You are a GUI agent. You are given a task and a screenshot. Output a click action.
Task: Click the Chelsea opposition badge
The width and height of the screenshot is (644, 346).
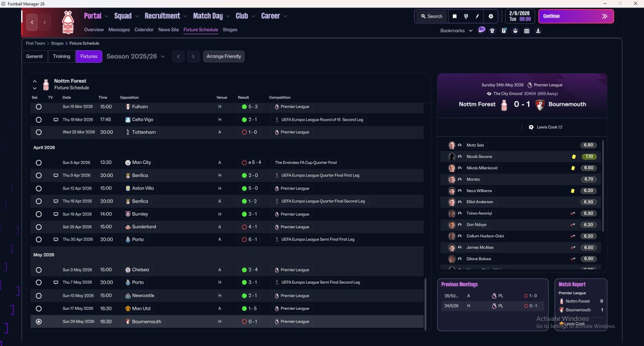click(128, 270)
